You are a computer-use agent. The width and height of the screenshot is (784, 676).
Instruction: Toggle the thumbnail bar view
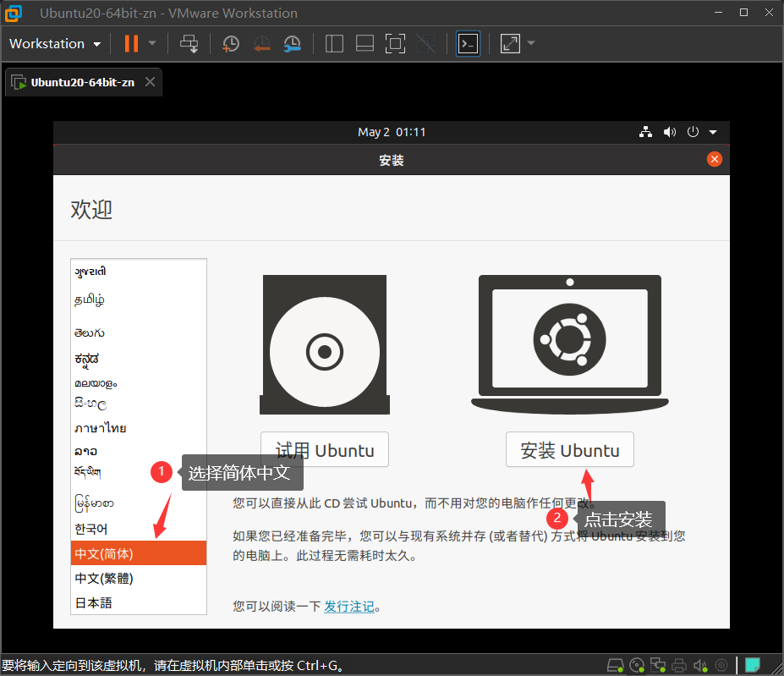(x=365, y=43)
